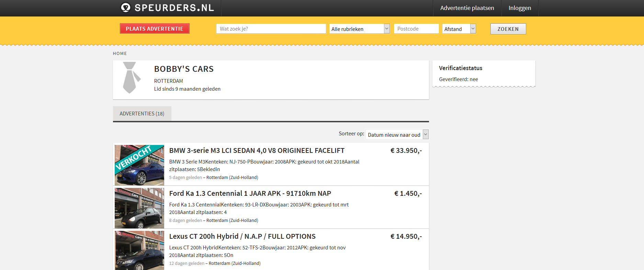Click the Zoeken search button

tap(508, 29)
